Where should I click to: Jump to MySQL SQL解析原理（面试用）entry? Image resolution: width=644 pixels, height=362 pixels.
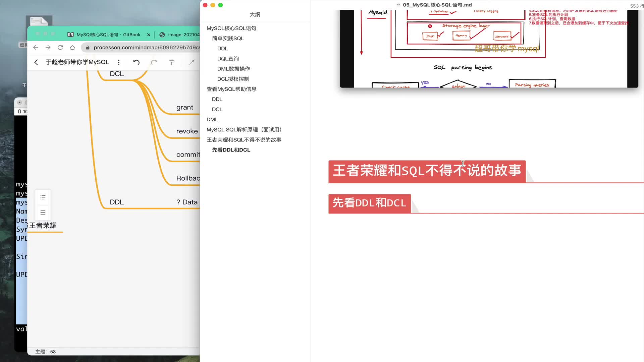coord(245,130)
